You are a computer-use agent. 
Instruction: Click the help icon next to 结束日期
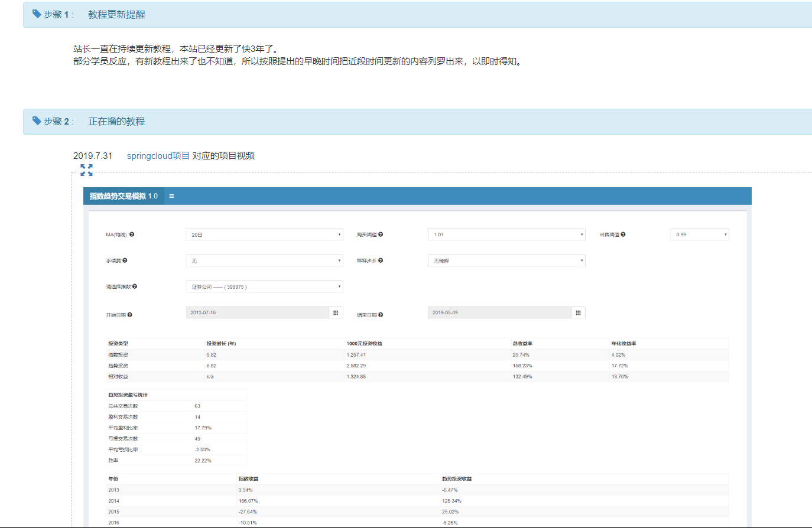(x=381, y=315)
